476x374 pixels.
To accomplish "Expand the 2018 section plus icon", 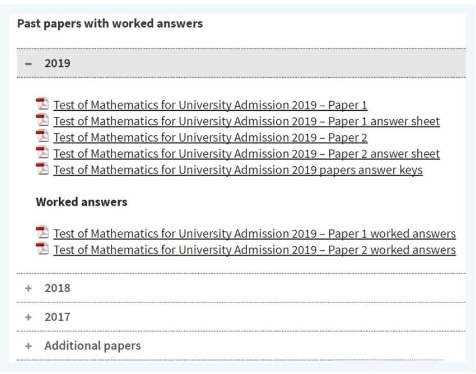I will pos(29,288).
